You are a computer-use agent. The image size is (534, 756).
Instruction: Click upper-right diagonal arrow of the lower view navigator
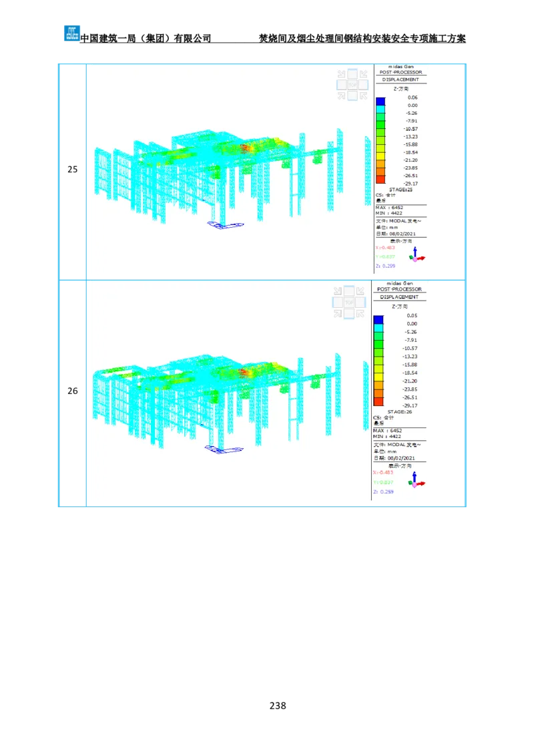pyautogui.click(x=360, y=291)
